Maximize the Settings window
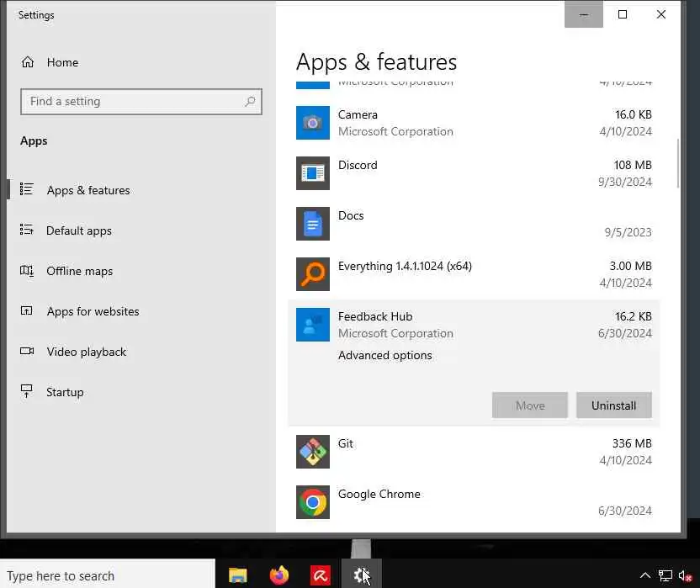 pyautogui.click(x=623, y=14)
